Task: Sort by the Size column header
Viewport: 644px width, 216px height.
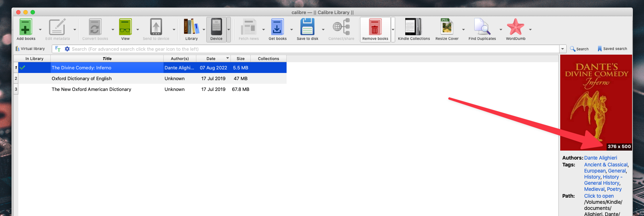Action: click(241, 59)
